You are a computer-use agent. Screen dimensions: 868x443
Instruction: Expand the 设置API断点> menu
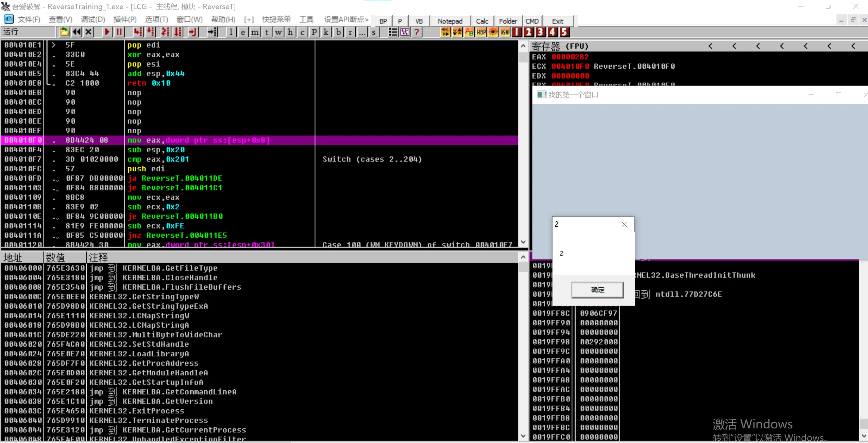coord(346,19)
